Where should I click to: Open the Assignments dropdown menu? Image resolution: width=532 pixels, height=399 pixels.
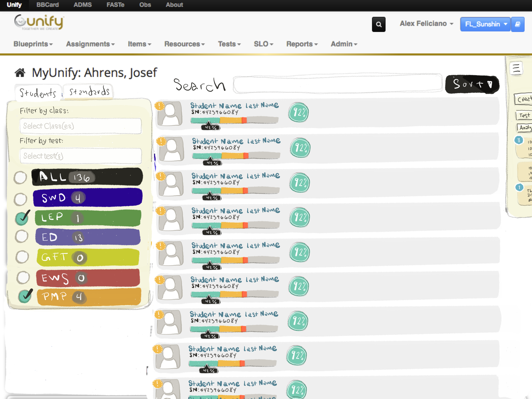click(90, 44)
